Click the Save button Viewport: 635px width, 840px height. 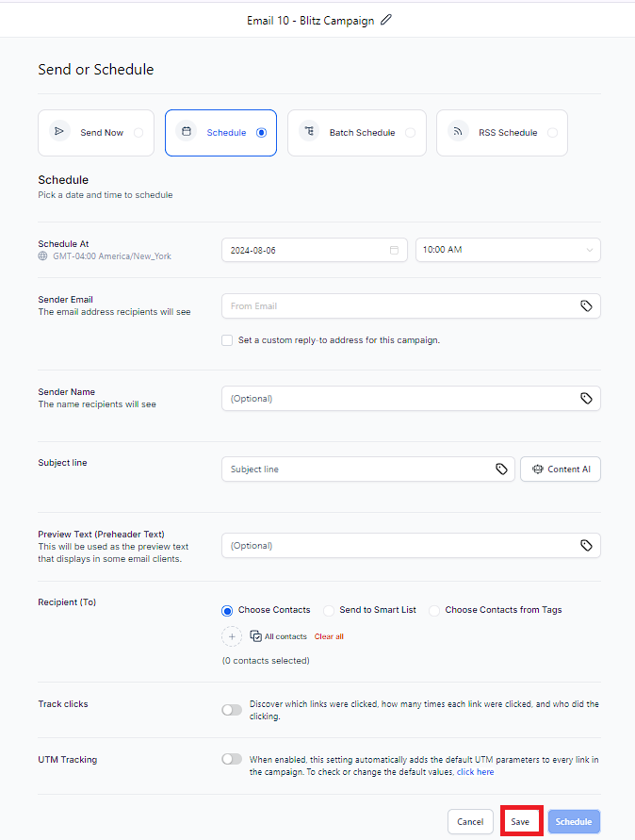point(520,821)
